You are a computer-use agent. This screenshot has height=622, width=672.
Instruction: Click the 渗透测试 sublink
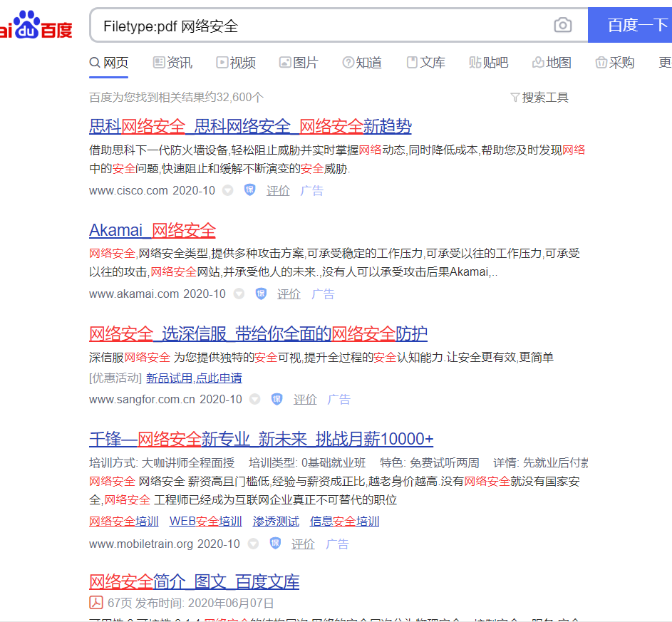(x=276, y=522)
